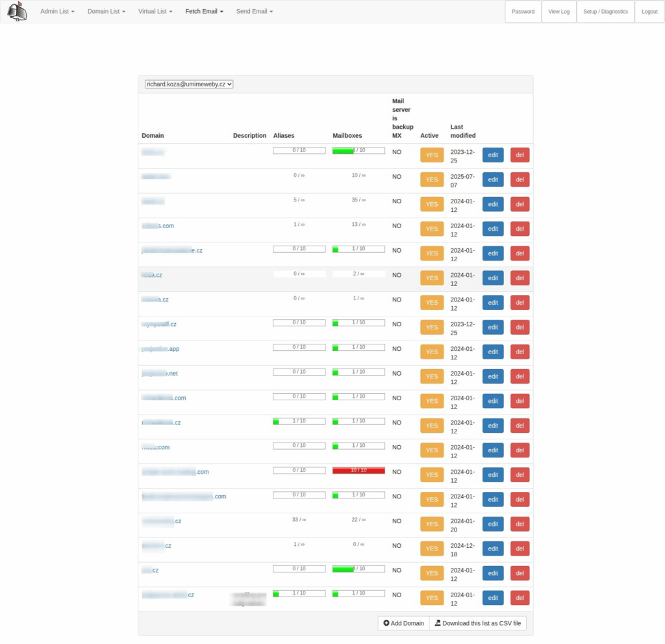Image resolution: width=665 pixels, height=644 pixels.
Task: Toggle the YES button in the .net domain row
Action: point(432,376)
